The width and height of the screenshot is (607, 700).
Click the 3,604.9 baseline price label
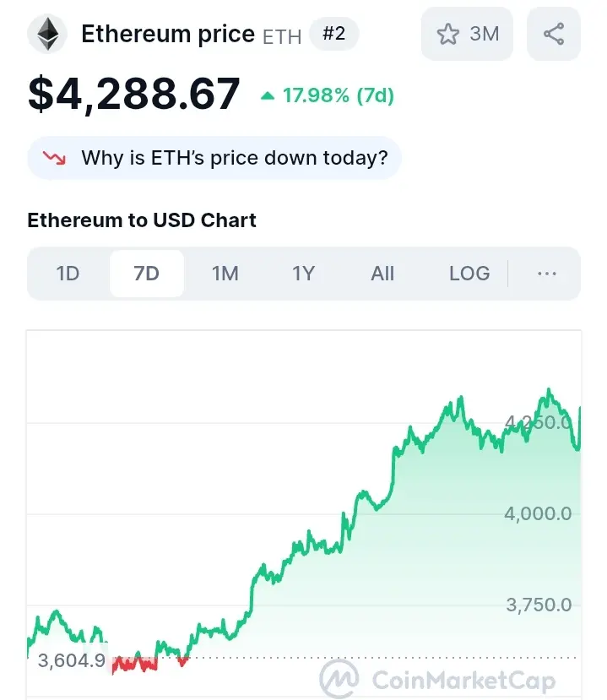(x=72, y=660)
